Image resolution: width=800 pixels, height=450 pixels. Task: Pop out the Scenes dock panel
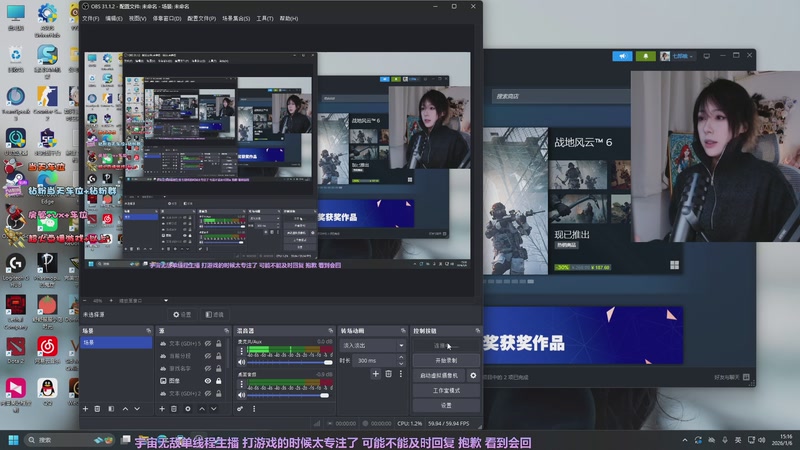[x=148, y=331]
